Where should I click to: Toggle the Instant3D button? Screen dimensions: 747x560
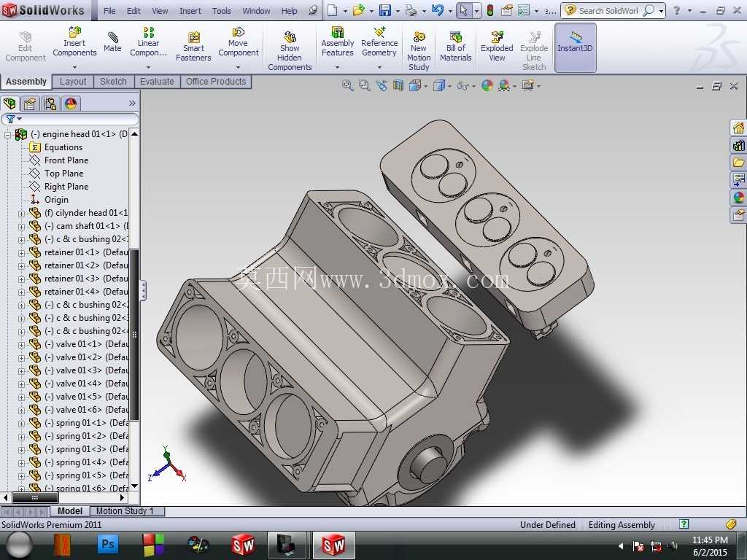tap(575, 47)
